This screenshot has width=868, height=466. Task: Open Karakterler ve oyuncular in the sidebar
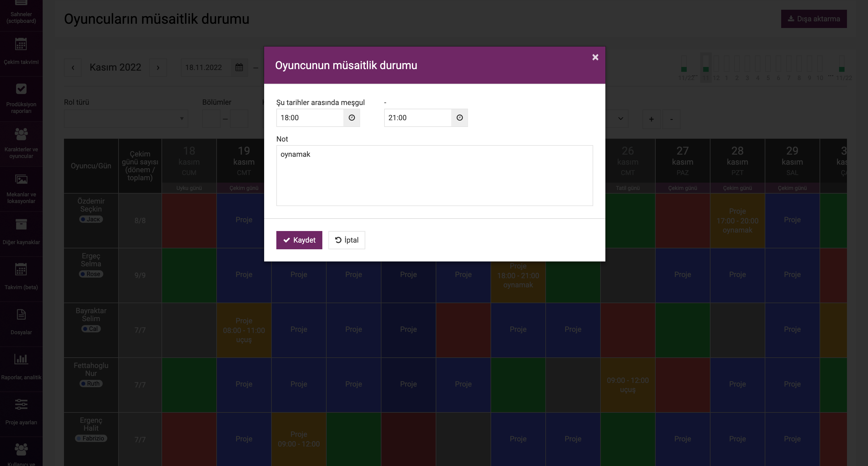tap(21, 144)
